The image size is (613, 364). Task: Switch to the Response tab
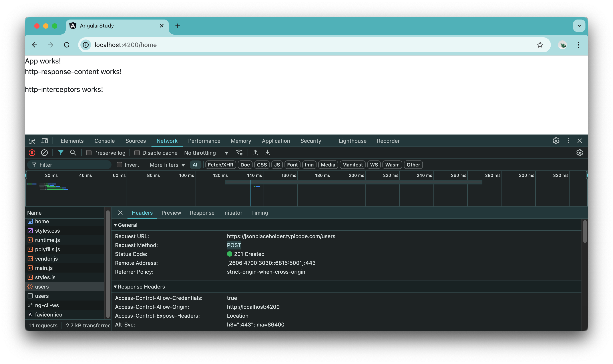tap(202, 212)
